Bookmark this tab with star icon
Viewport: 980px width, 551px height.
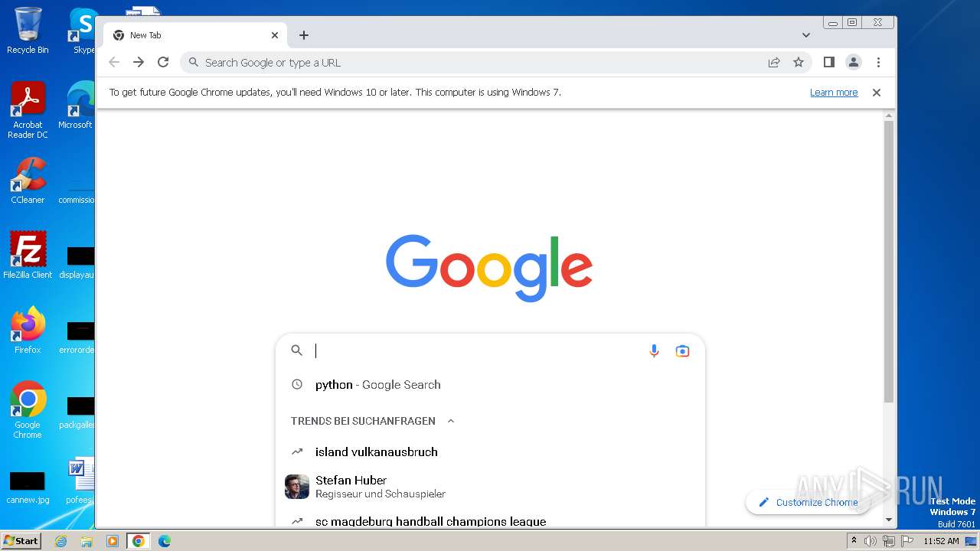799,63
